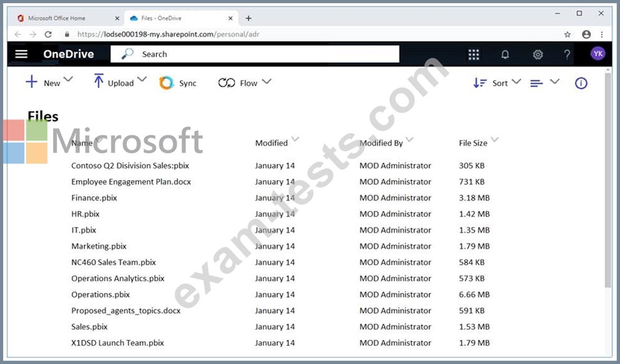Click the Upload arrow icon
This screenshot has width=620, height=364.
coord(99,81)
